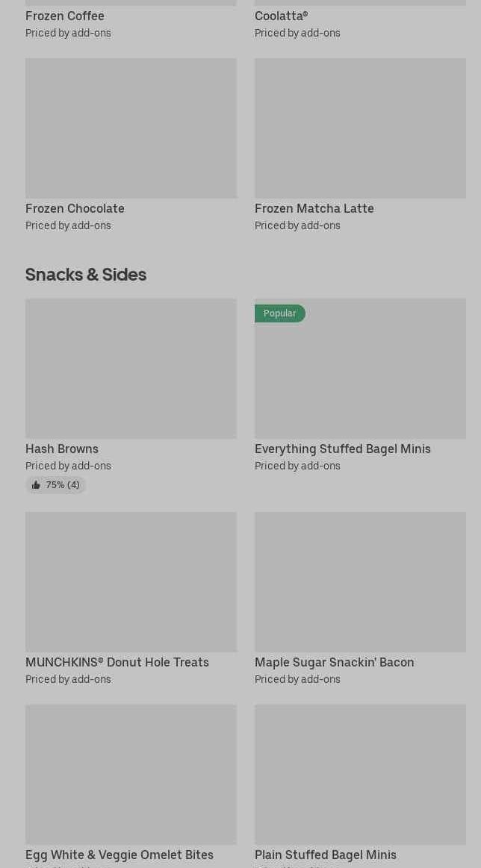Open the Hash Browns item image
Screen dimensions: 481x868
pos(131,369)
